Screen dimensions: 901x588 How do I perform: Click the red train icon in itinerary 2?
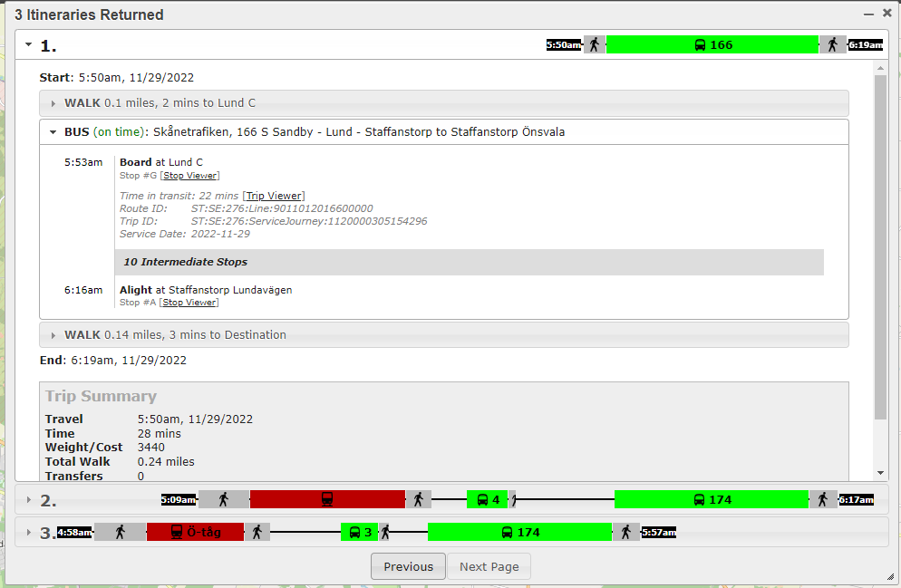[328, 498]
